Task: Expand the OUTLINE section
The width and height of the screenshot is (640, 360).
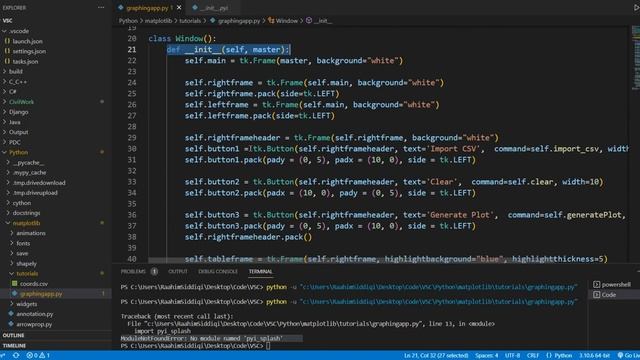Action: click(x=13, y=336)
